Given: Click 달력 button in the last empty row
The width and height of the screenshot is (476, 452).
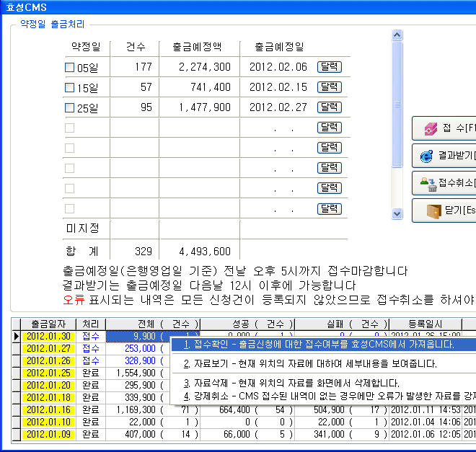Looking at the screenshot, I should (330, 209).
